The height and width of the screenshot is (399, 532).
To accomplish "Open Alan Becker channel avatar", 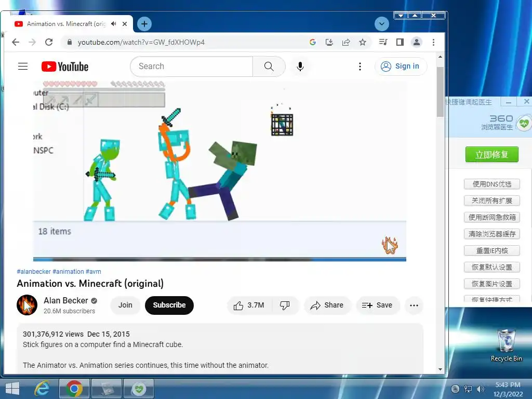I will (27, 305).
